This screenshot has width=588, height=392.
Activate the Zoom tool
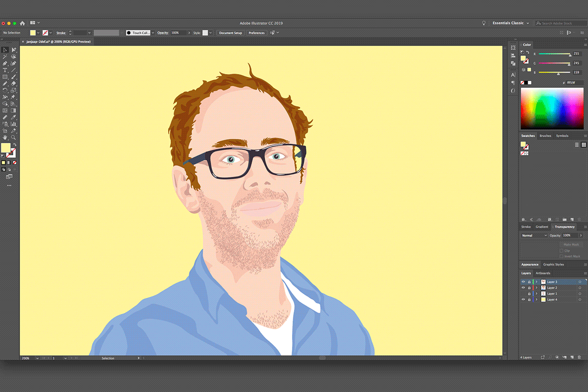point(14,138)
